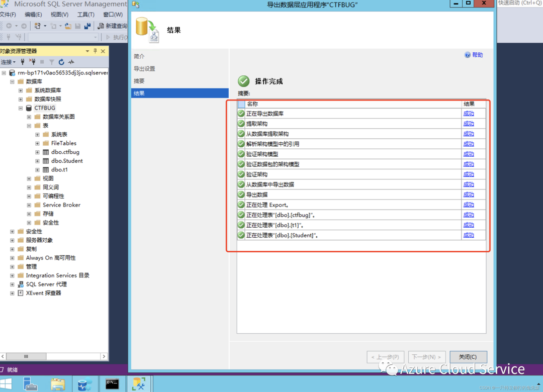Open 成功 link for 验证架构模型 row
543x392 pixels.
(x=469, y=154)
